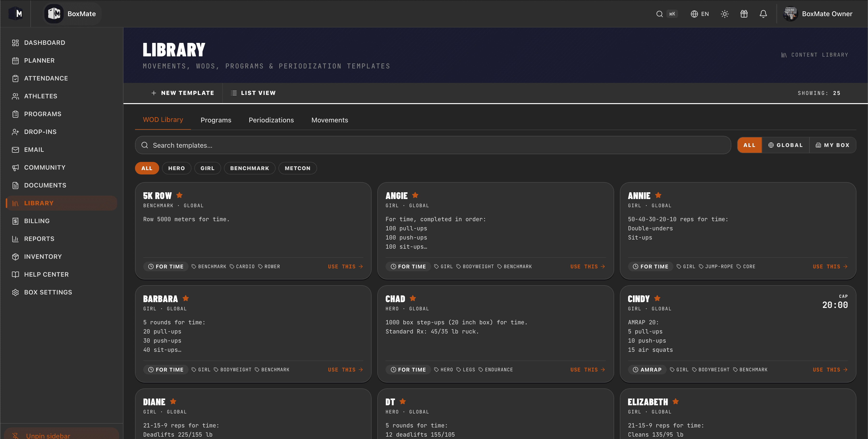Click Use This on Chad
Screen dimensions: 868x439
tap(588, 370)
